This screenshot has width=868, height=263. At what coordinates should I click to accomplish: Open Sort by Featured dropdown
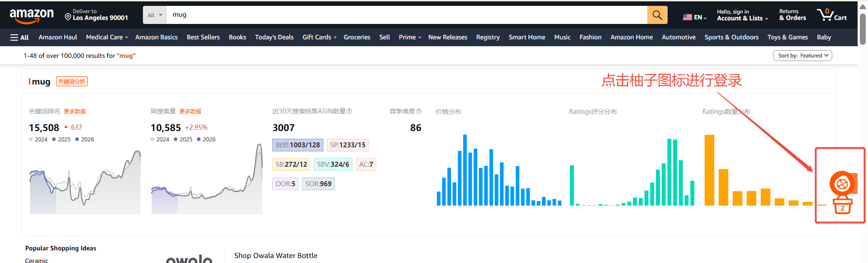(x=802, y=56)
